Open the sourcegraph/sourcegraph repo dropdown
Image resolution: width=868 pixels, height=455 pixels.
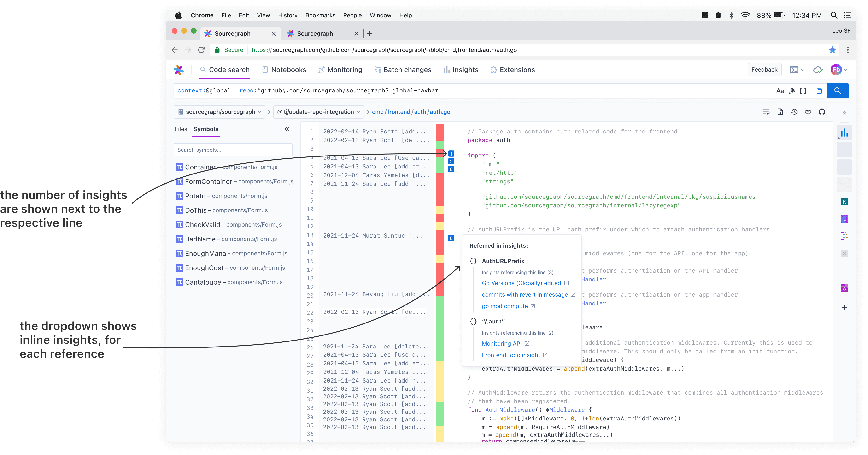219,112
